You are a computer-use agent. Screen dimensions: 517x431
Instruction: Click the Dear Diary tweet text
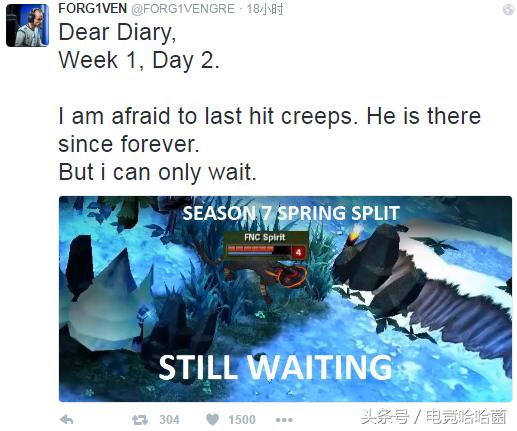[x=117, y=32]
